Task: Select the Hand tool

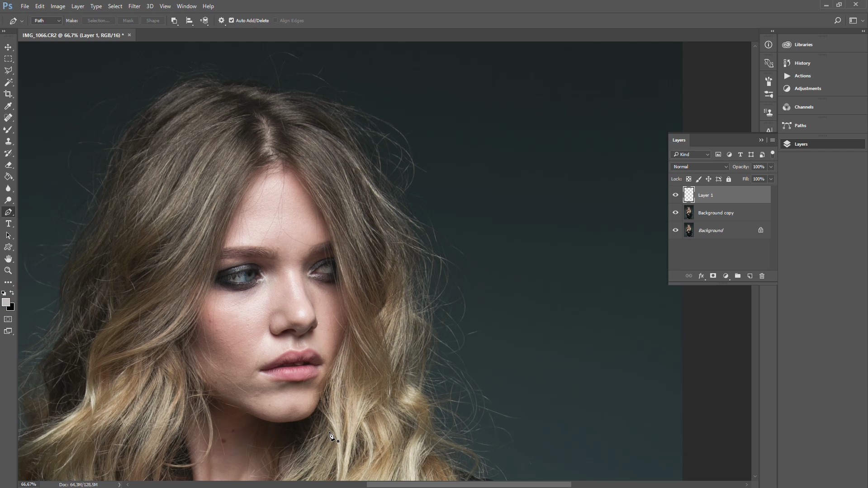Action: click(8, 259)
